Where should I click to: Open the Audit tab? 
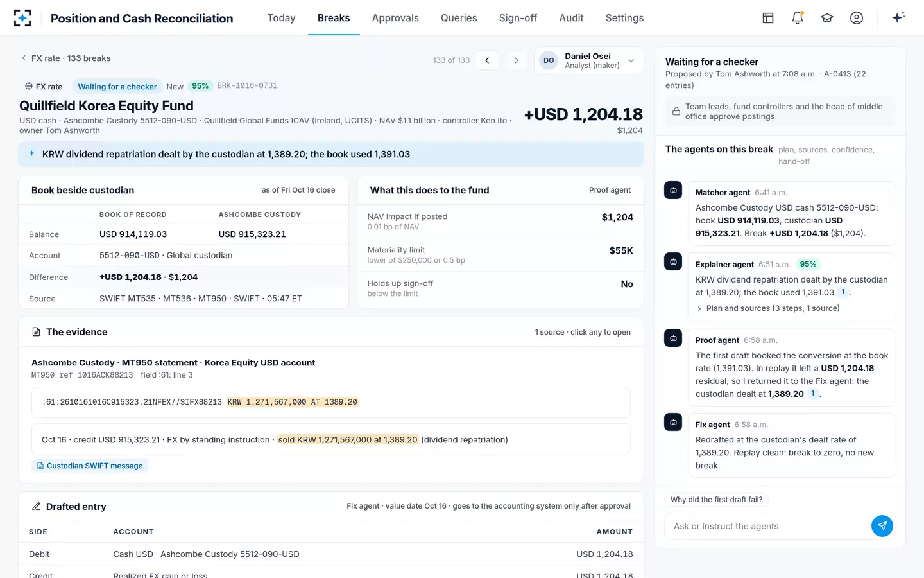[x=571, y=18]
